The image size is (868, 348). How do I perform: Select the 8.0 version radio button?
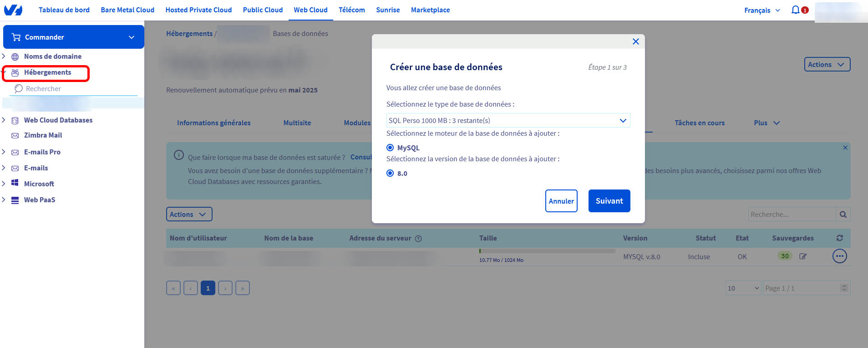click(390, 174)
